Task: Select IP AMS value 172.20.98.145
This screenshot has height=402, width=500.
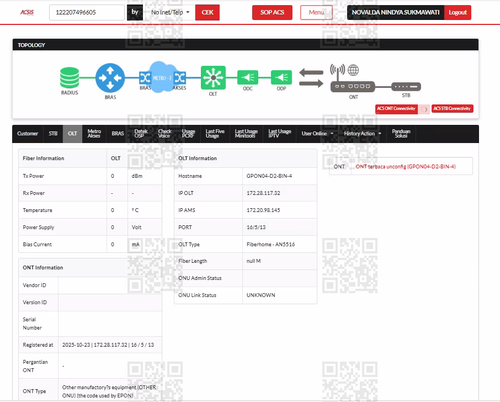Action: pos(263,210)
